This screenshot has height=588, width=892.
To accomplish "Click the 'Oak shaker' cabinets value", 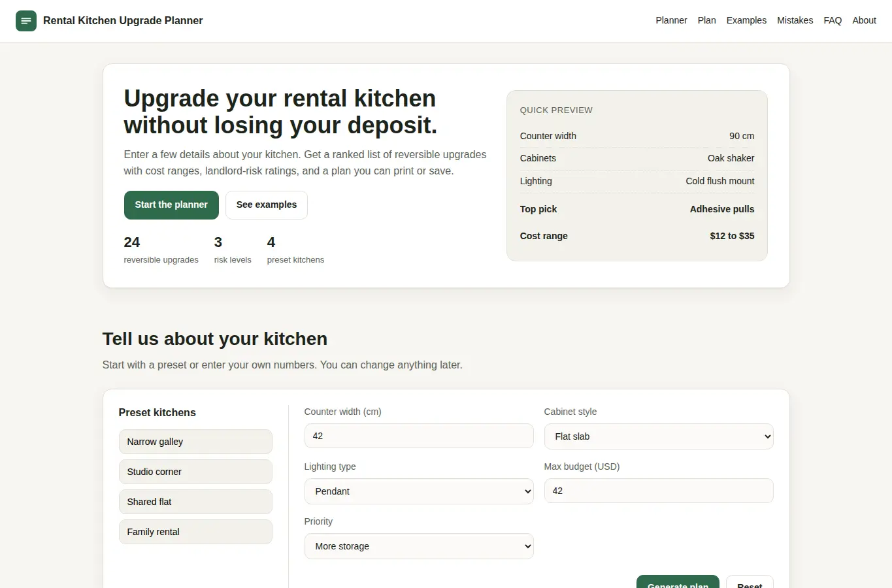I will pos(731,158).
